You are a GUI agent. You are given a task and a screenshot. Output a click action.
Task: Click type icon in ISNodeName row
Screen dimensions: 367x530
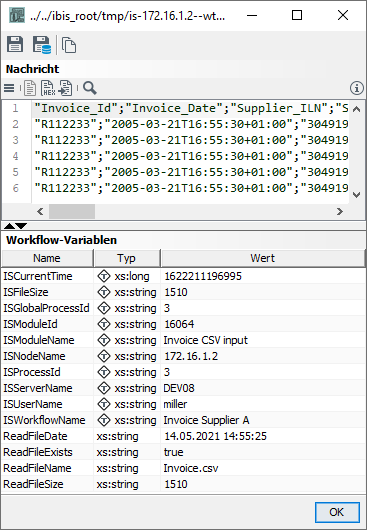(104, 356)
